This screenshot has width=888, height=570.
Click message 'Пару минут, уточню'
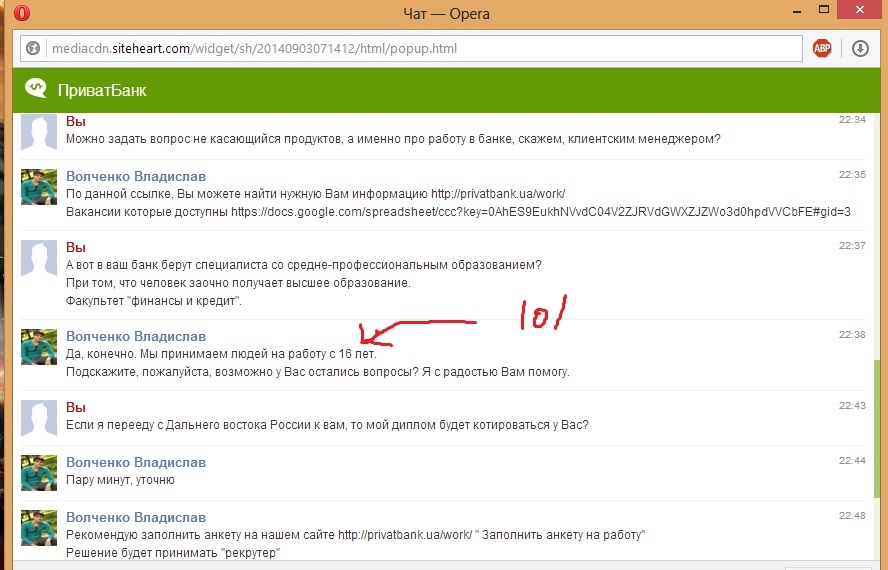(120, 480)
